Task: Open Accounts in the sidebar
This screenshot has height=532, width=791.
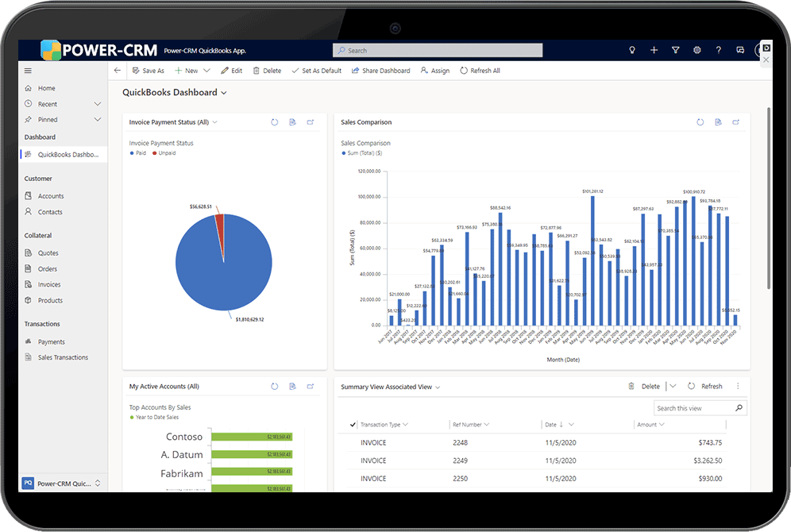Action: click(x=51, y=196)
